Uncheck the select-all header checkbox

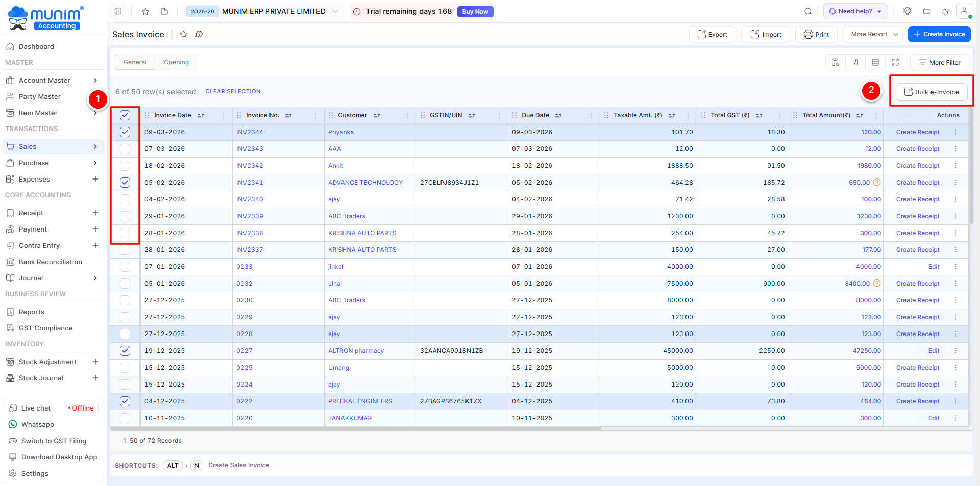pyautogui.click(x=125, y=115)
